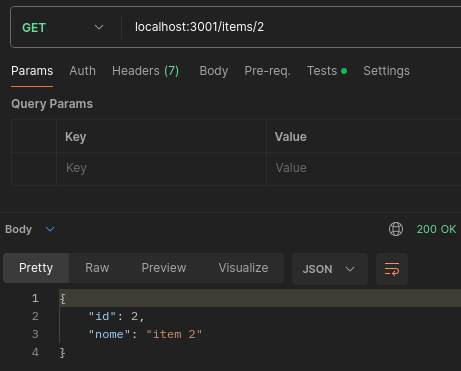Click the closing brace on line 4

pyautogui.click(x=63, y=352)
